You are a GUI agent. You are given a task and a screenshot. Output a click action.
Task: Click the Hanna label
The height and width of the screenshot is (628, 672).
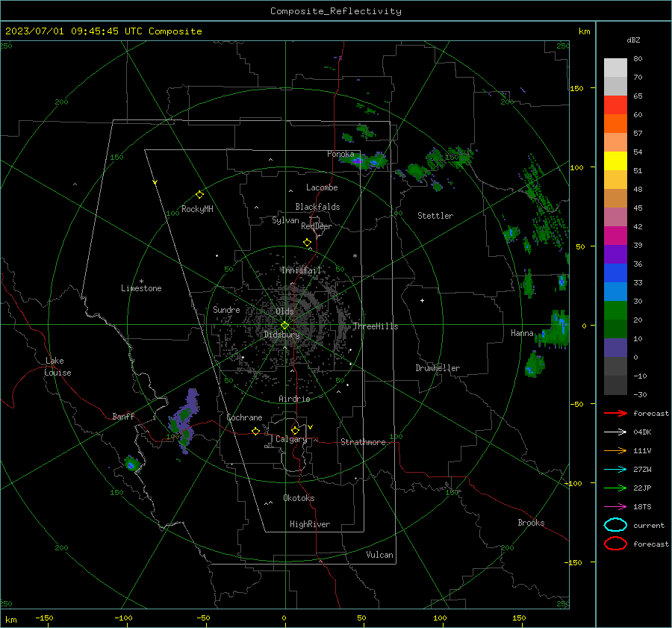click(x=522, y=333)
